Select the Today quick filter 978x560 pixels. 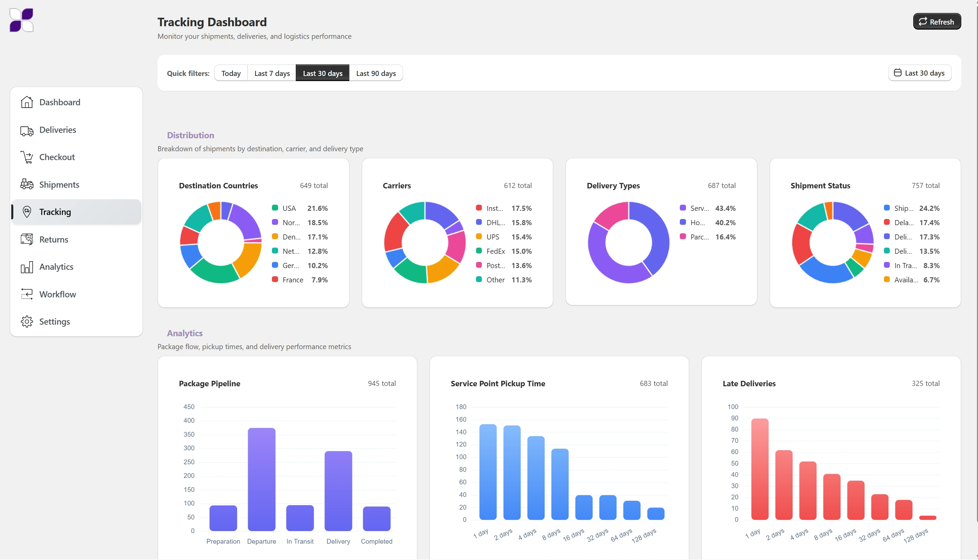coord(231,73)
